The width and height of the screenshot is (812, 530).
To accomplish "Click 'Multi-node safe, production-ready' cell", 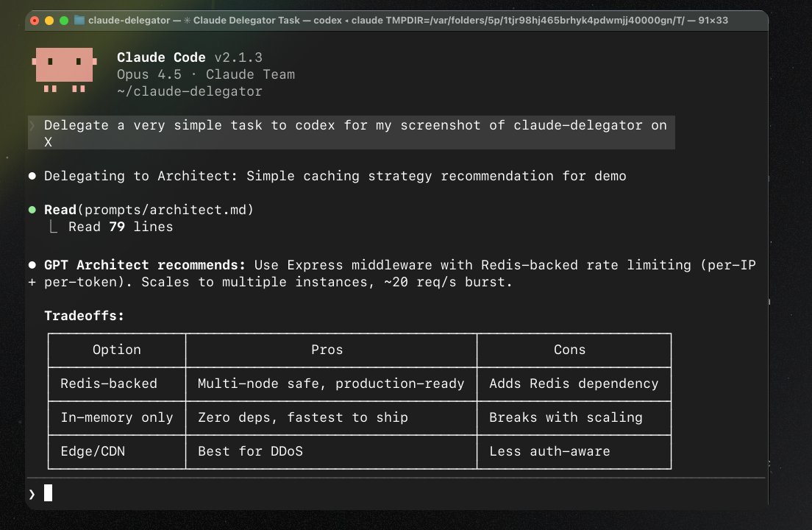I will (x=331, y=384).
